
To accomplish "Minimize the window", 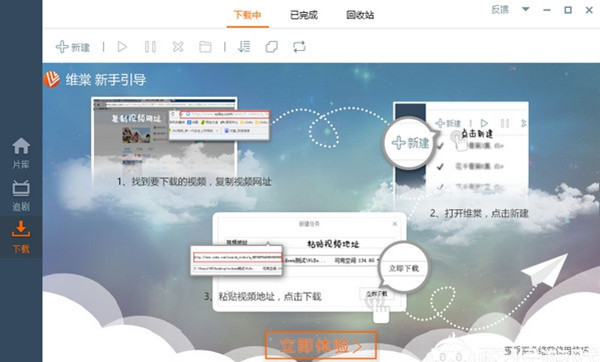I will click(x=547, y=10).
